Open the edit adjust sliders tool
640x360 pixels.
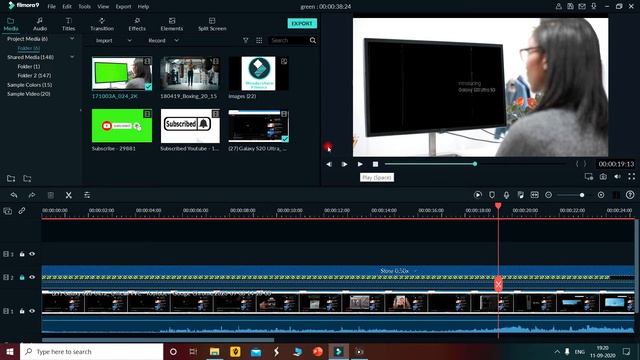pos(87,196)
